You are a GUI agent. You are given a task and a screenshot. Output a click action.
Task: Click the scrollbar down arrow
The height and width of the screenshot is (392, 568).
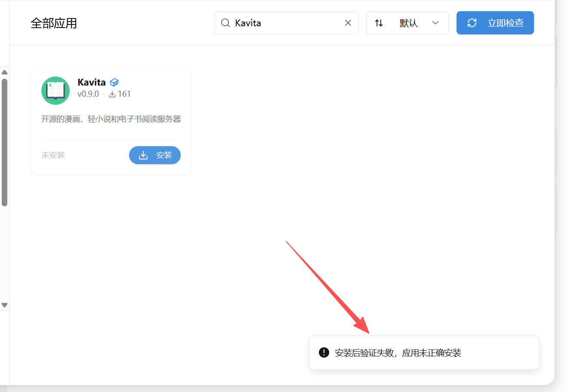coord(4,305)
